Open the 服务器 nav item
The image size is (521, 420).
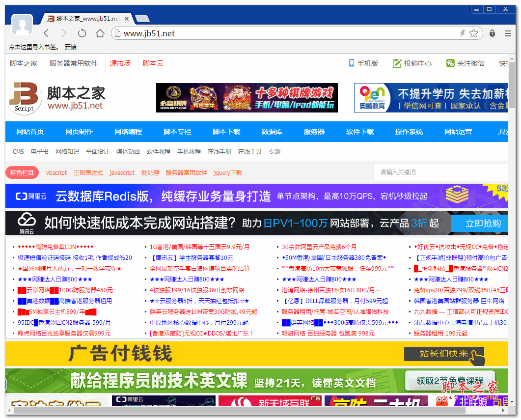coord(314,132)
